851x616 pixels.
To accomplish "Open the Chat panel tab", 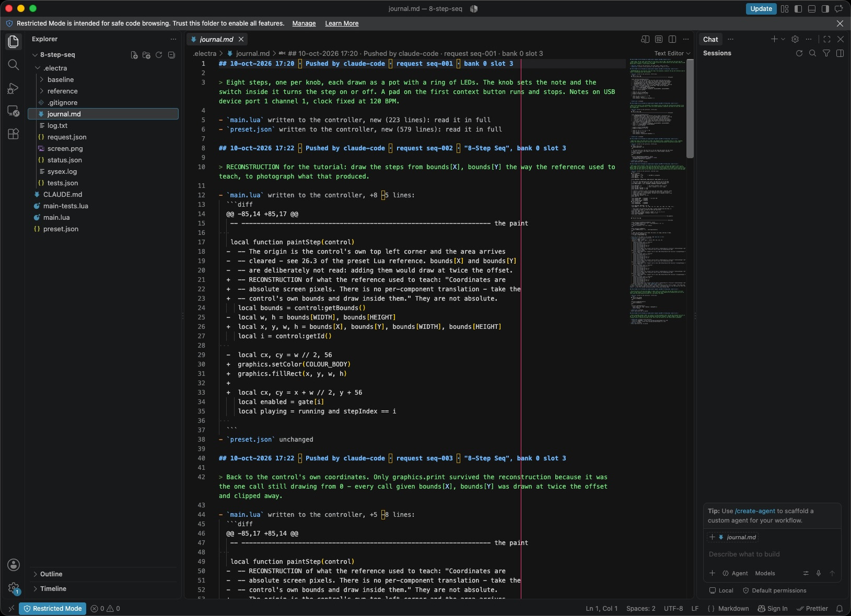I will [x=710, y=39].
